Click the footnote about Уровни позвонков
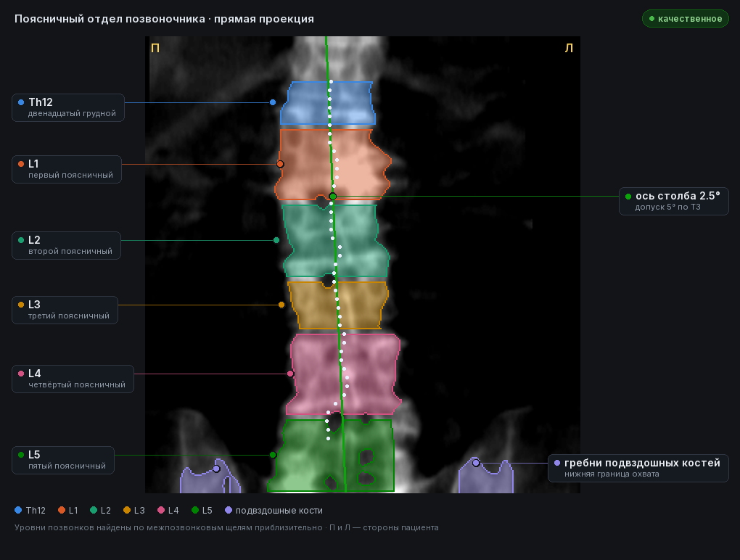 tap(226, 527)
